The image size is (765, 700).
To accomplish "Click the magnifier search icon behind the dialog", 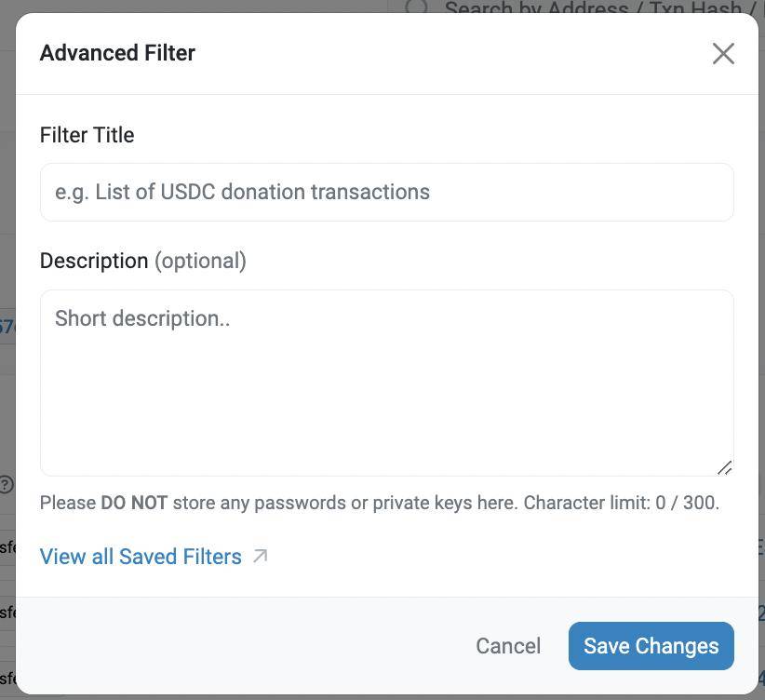I will (x=416, y=7).
